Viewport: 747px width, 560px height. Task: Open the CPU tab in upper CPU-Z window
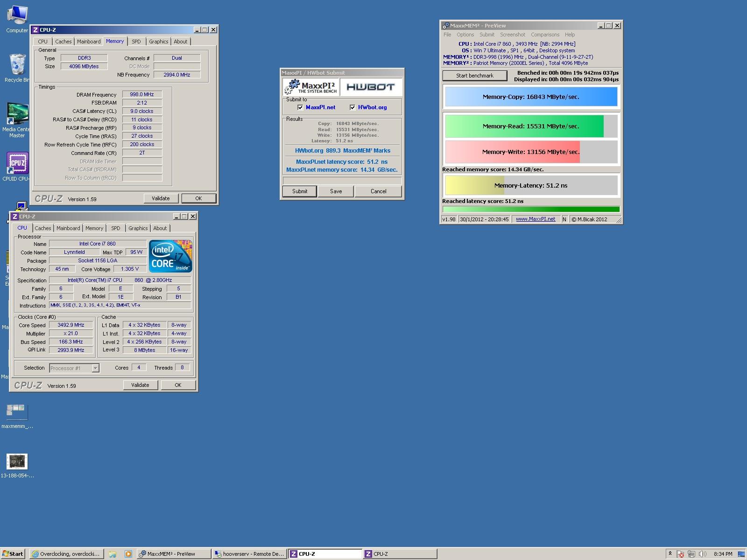click(43, 42)
